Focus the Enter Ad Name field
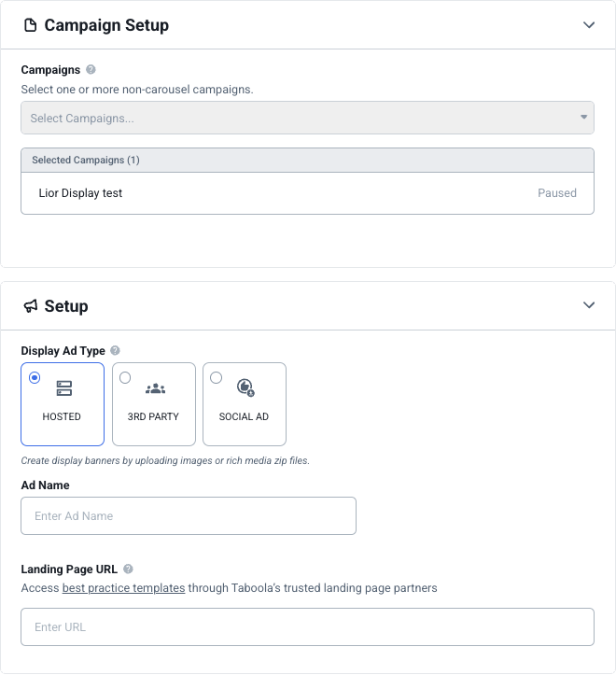This screenshot has width=616, height=675. 189,515
